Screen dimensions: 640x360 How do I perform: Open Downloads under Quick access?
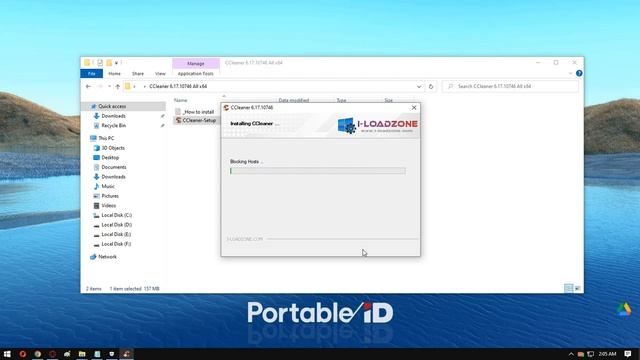[113, 116]
